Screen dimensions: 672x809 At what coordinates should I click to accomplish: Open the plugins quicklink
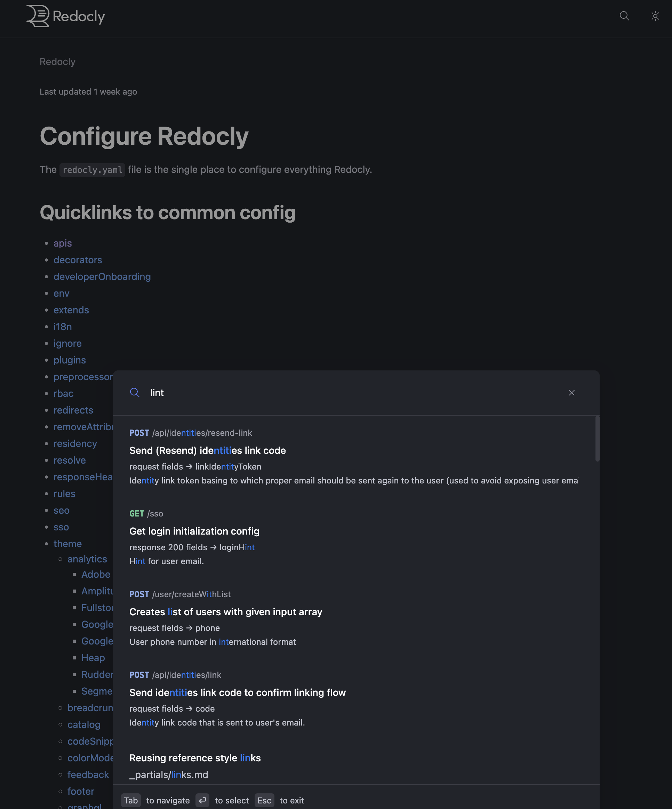click(x=70, y=360)
